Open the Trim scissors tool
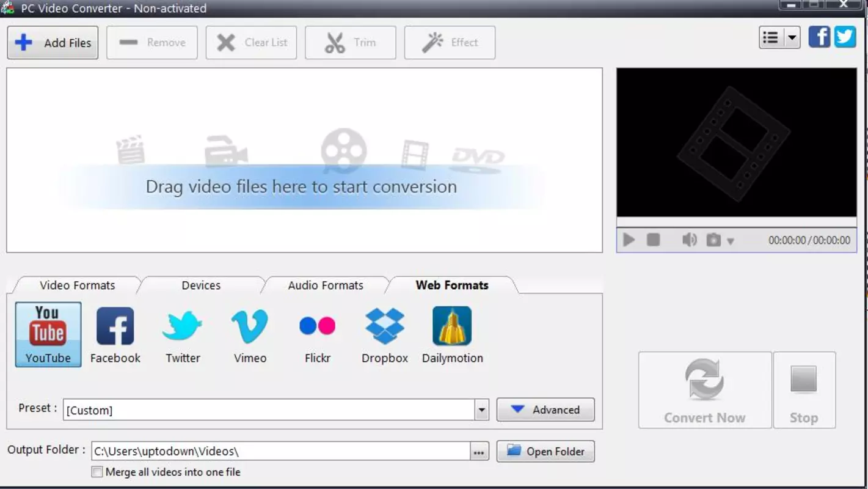This screenshot has height=489, width=868. click(x=351, y=43)
